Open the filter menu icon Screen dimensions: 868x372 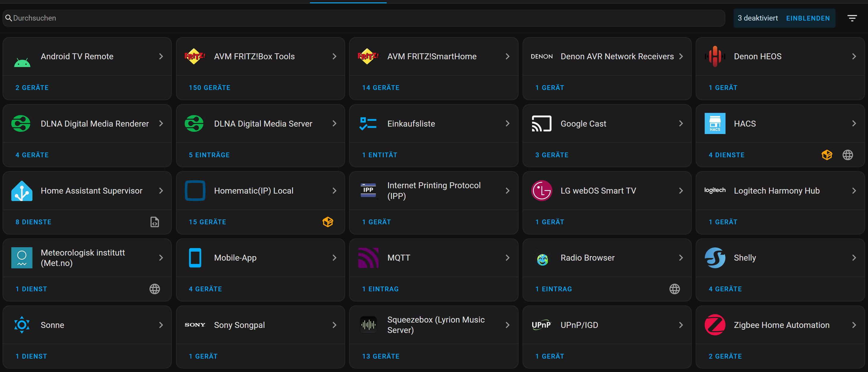point(852,18)
